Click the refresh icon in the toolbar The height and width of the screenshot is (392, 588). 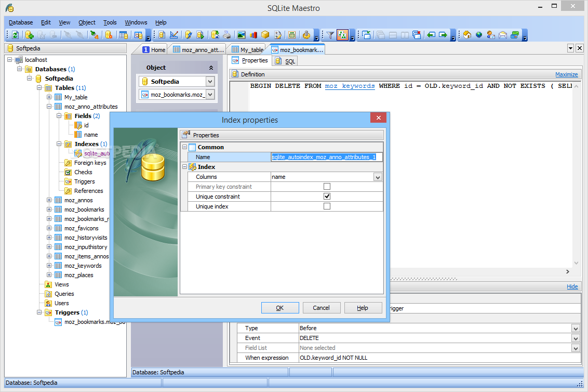pos(16,35)
